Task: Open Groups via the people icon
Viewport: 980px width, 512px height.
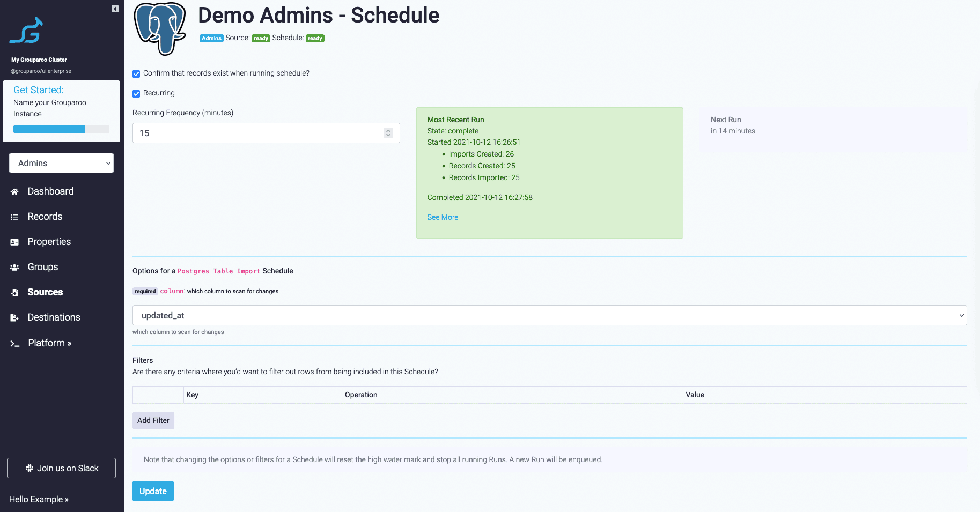Action: coord(14,268)
